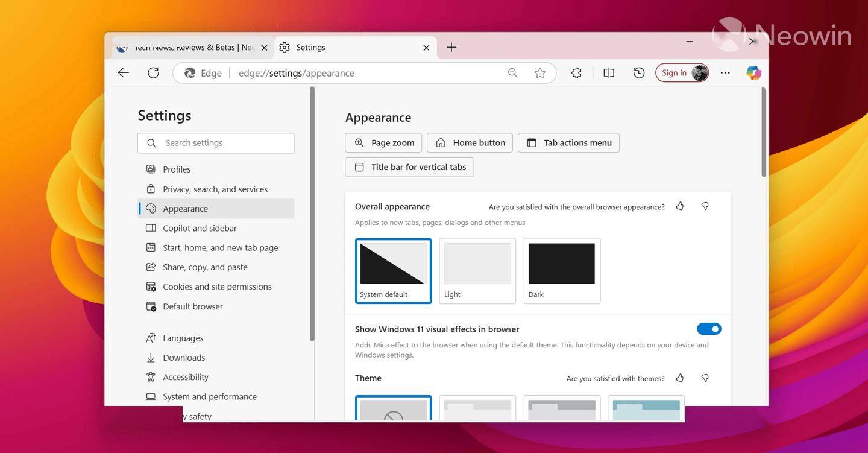Image resolution: width=868 pixels, height=453 pixels.
Task: Choose the dark gray theme swatch
Action: 562,408
